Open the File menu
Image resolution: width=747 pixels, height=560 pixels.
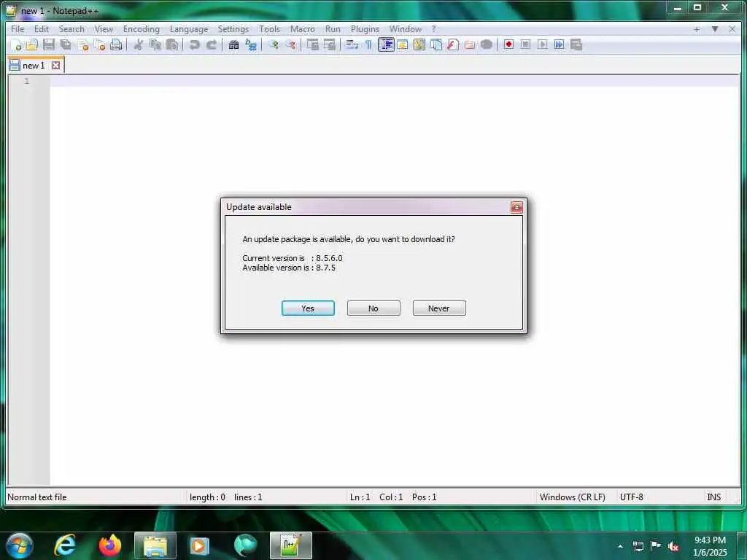(18, 29)
